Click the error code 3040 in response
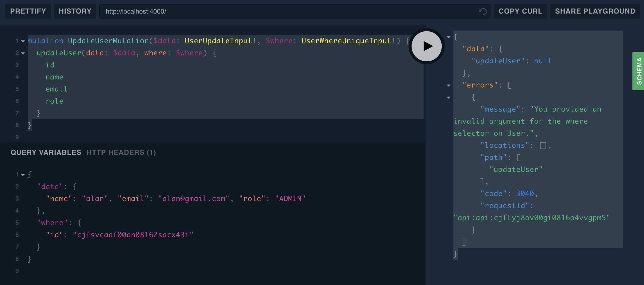644x285 pixels. coord(525,194)
